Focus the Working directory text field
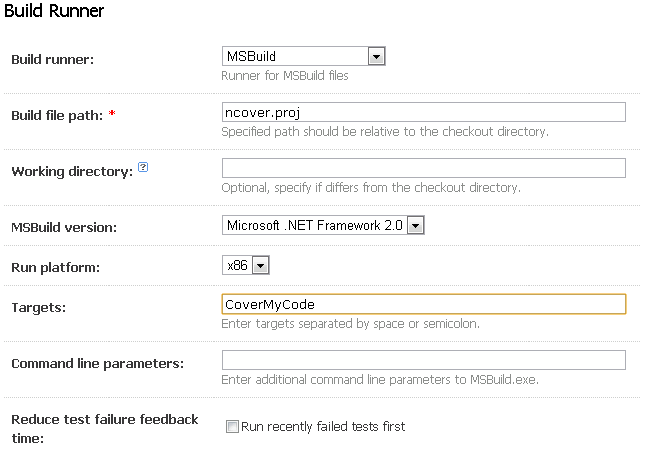Screen dimensions: 649x457 coord(423,168)
